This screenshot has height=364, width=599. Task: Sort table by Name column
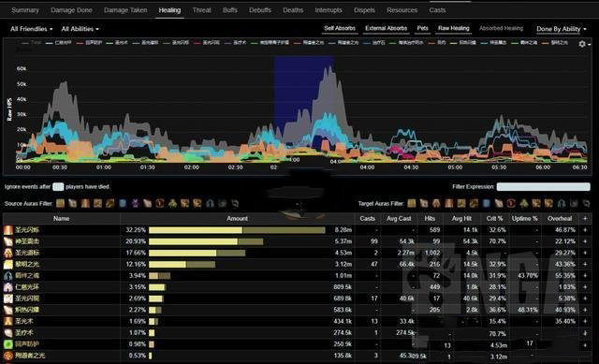tap(62, 218)
